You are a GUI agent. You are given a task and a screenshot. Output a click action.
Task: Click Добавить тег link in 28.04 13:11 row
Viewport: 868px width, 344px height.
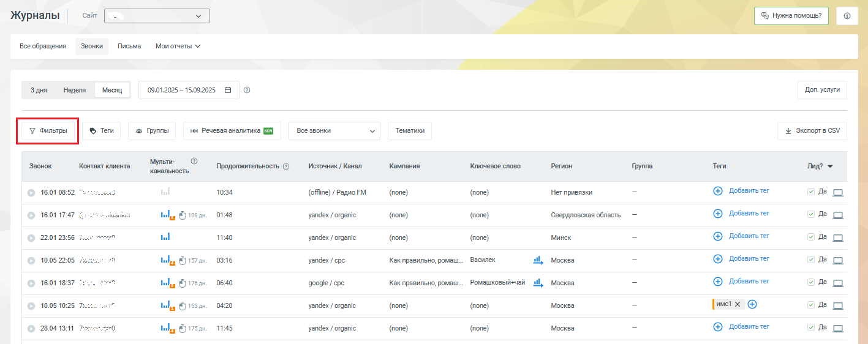tap(749, 326)
